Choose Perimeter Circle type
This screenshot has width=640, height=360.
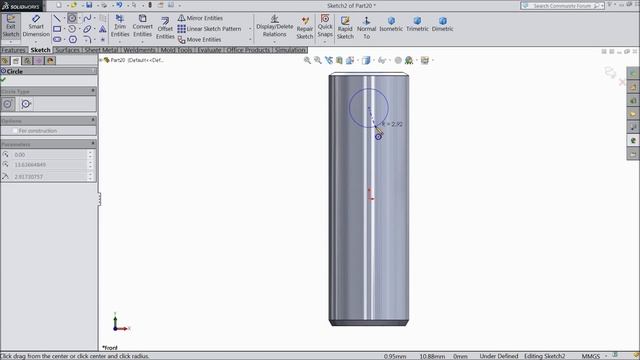click(x=26, y=104)
